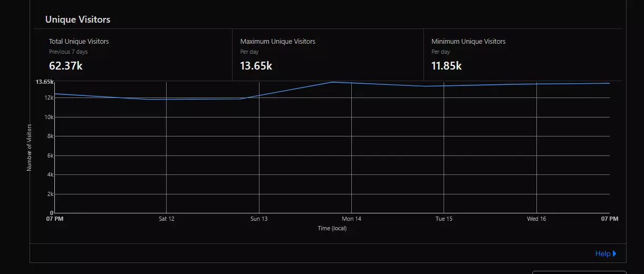
Task: Click the 13.65k y-axis top label
Action: click(x=45, y=82)
